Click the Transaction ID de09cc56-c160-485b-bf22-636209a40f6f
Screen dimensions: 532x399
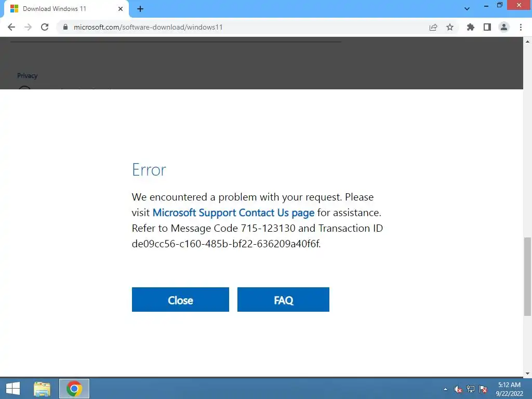coord(225,244)
